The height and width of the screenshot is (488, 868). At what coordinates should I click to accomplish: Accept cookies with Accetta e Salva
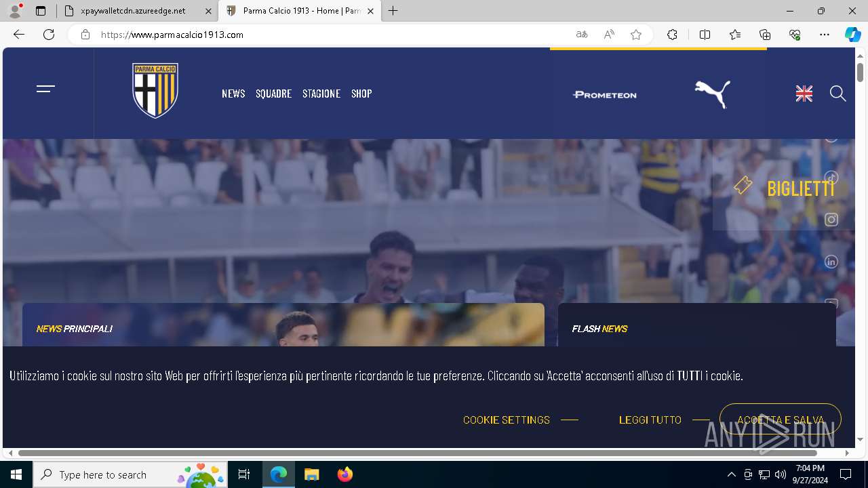click(781, 420)
